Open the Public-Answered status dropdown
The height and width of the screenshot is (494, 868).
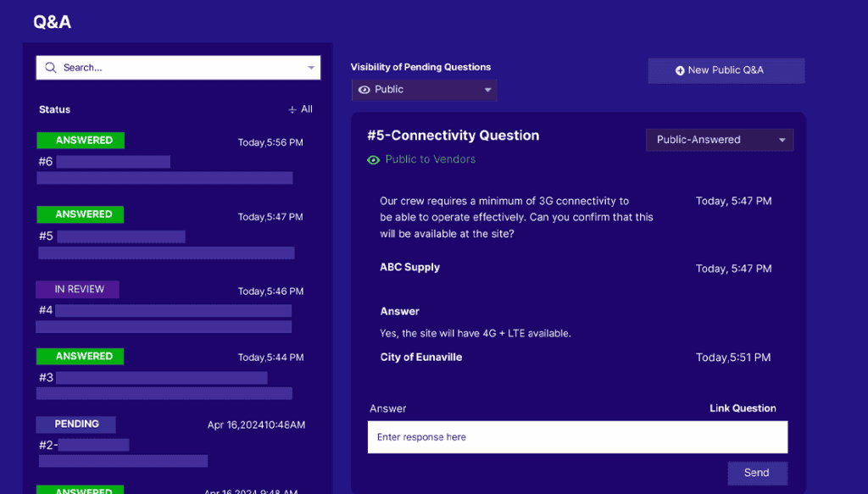click(782, 140)
